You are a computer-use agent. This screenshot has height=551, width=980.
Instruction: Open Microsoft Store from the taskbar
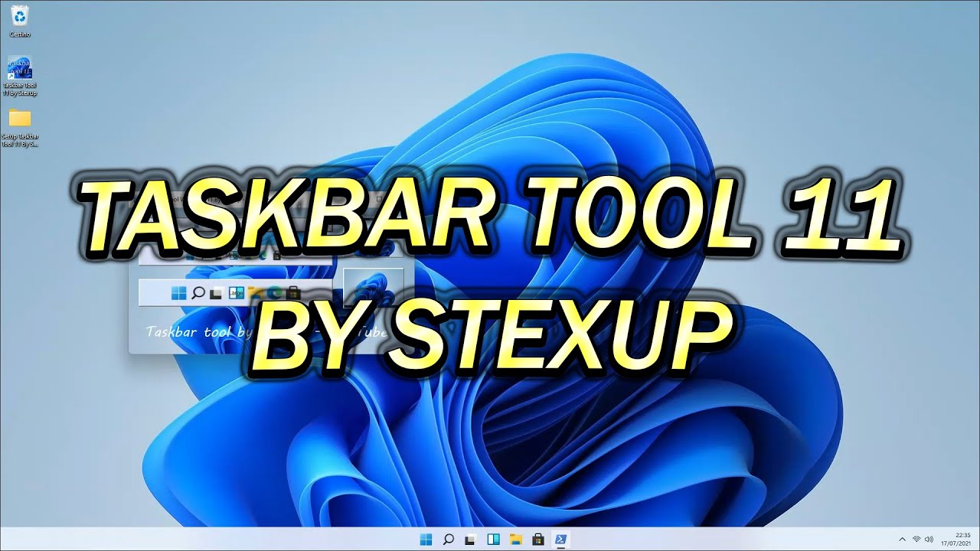tap(537, 539)
